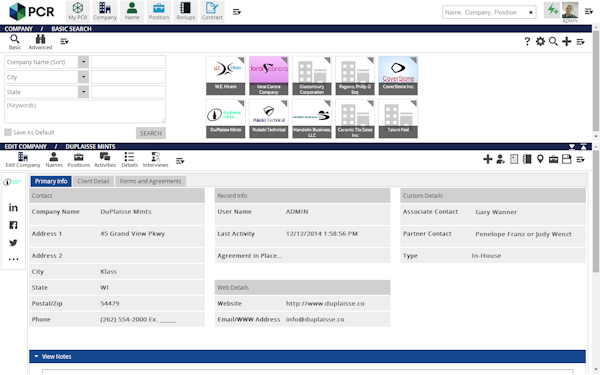The width and height of the screenshot is (600, 375).
Task: Open the ADMIN user avatar
Action: click(x=570, y=10)
